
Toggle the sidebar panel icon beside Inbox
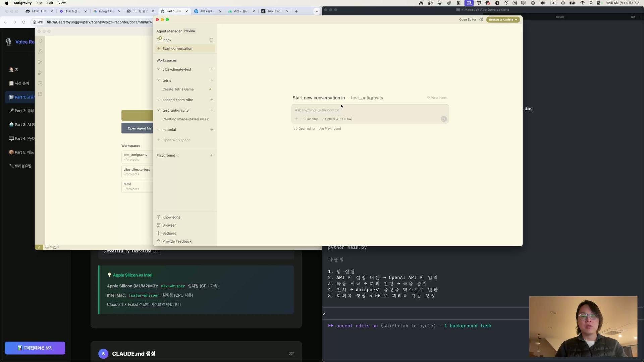[211, 40]
